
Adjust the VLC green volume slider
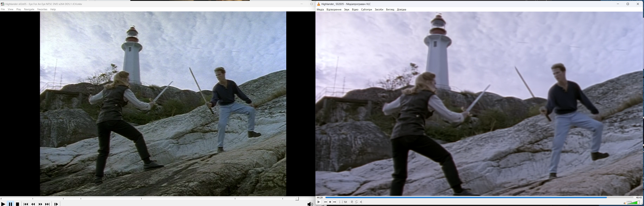click(x=633, y=202)
